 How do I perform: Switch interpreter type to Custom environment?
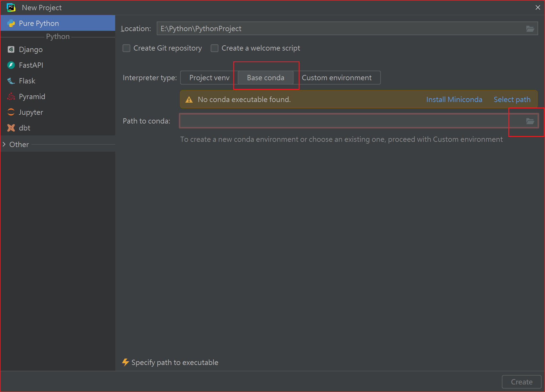coord(337,78)
